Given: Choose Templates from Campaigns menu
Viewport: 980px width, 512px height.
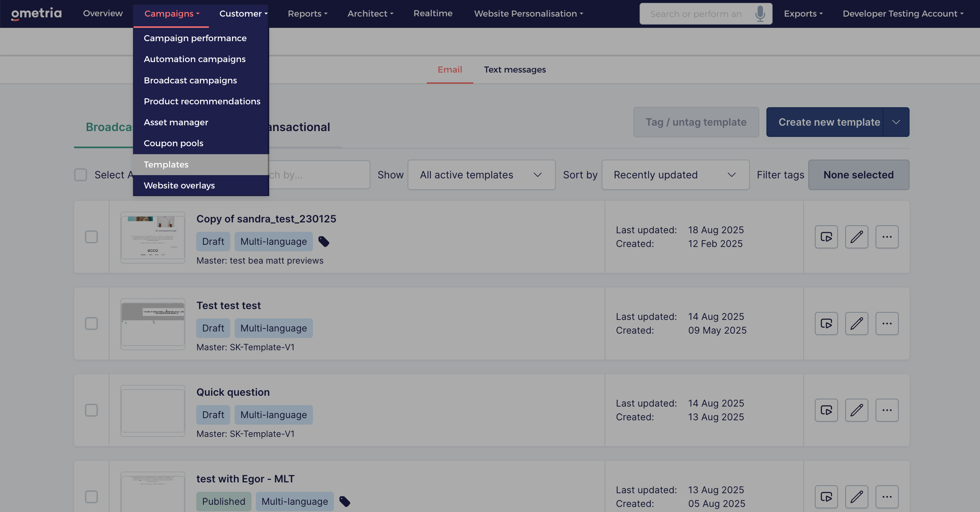Looking at the screenshot, I should pyautogui.click(x=201, y=165).
